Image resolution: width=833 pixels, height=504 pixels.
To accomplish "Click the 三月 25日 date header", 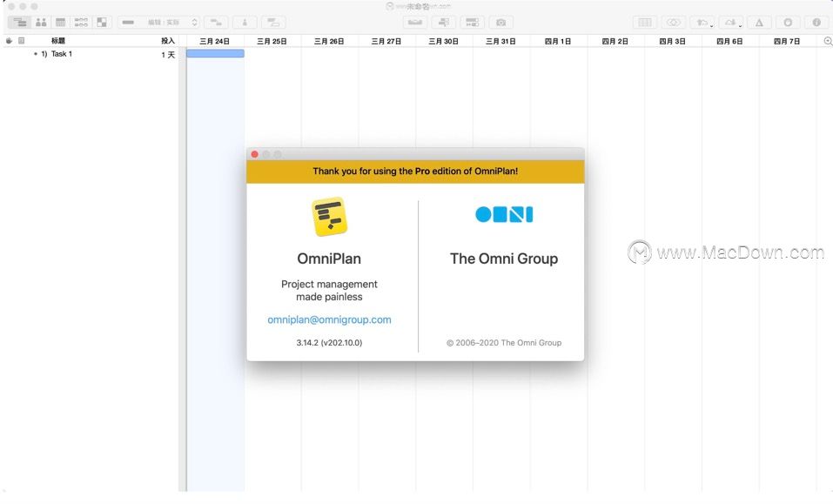I will tap(272, 42).
